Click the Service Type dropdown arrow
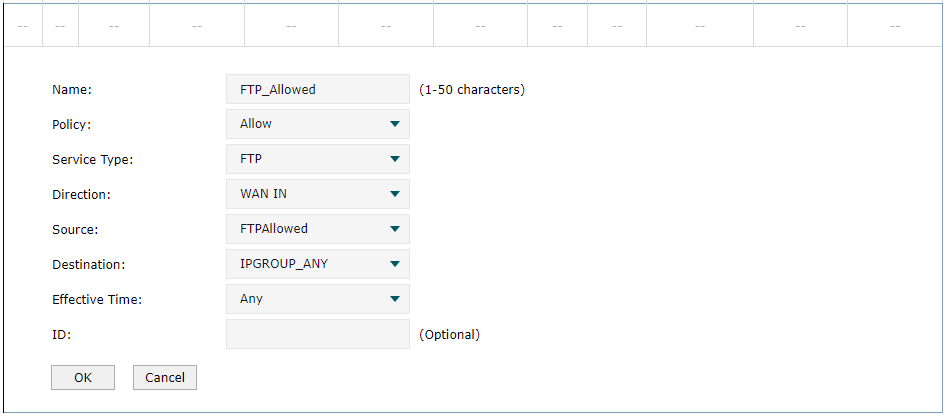The width and height of the screenshot is (945, 416). [x=395, y=159]
